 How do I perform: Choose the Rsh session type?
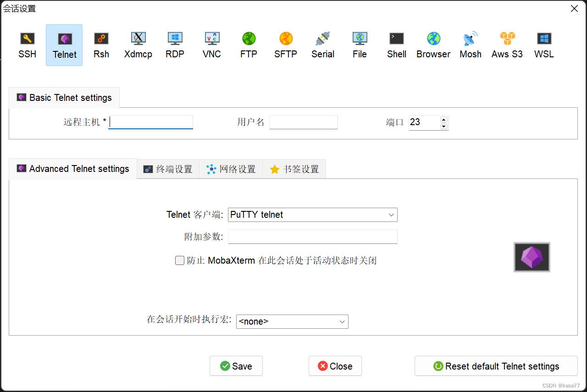click(x=101, y=45)
